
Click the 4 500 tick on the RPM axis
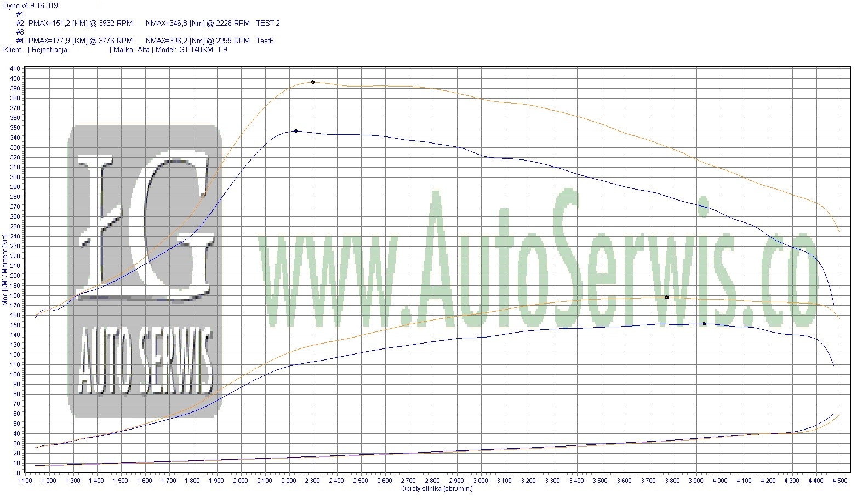(x=840, y=481)
